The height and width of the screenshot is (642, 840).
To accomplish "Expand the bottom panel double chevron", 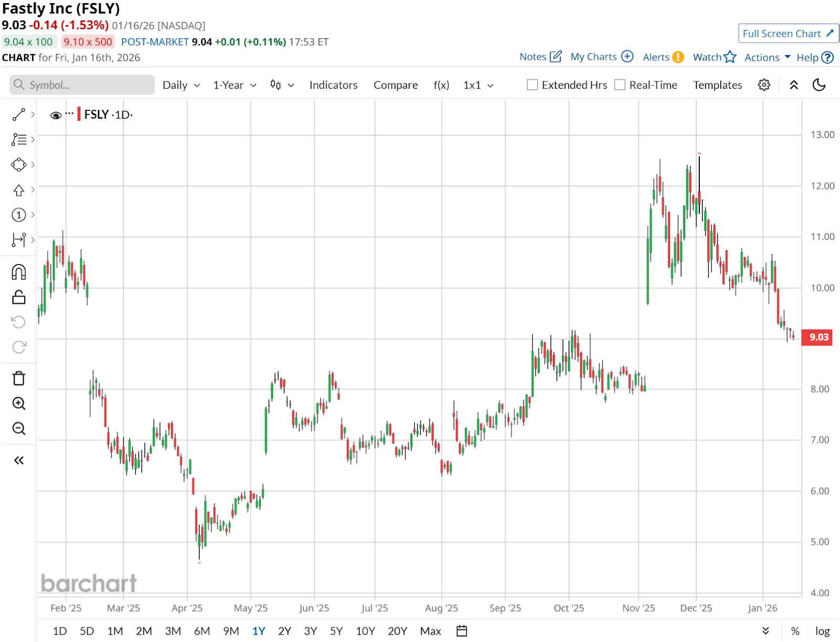I will pos(765,631).
